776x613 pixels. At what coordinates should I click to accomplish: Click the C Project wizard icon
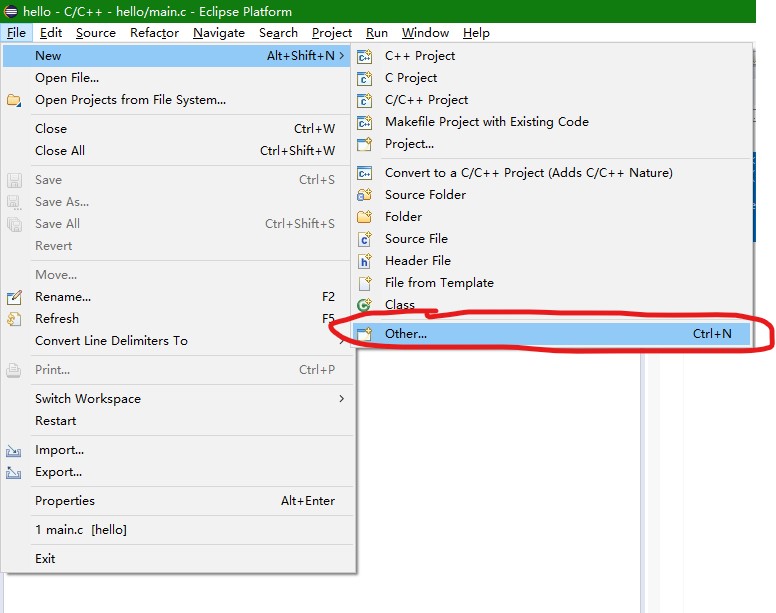coord(365,78)
